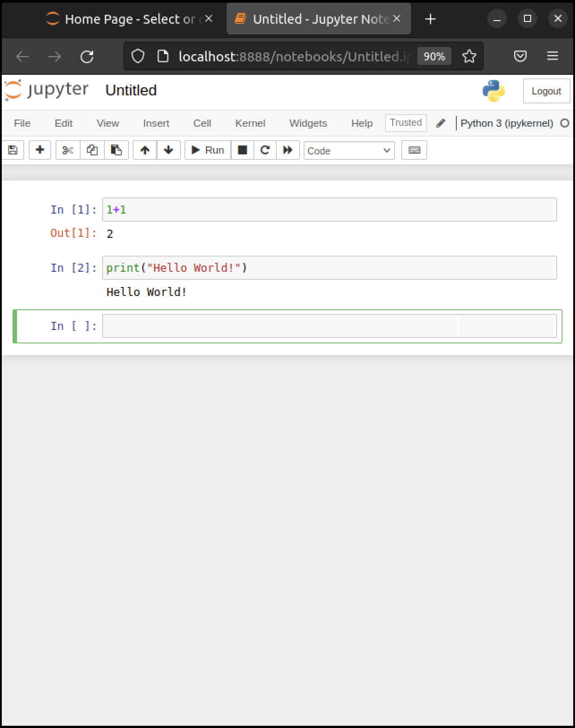Save notebook with the floppy disk icon
The height and width of the screenshot is (728, 575).
click(x=13, y=150)
